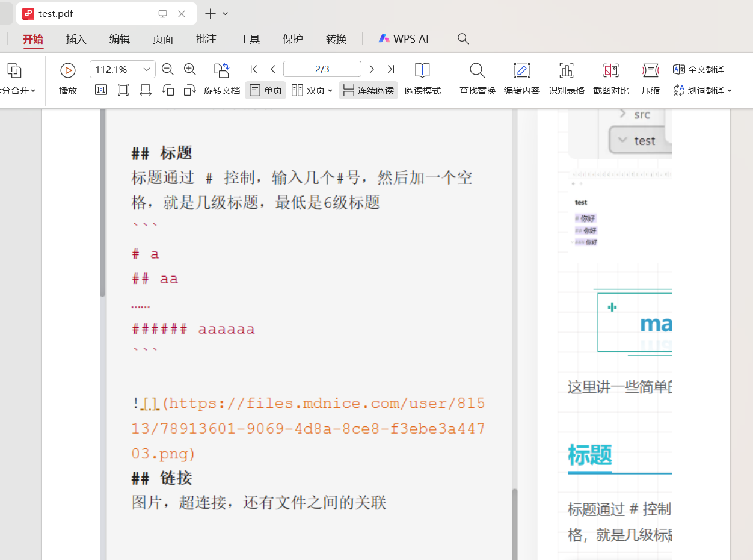
Task: Click full-text translation (全文翻译)
Action: coord(698,70)
